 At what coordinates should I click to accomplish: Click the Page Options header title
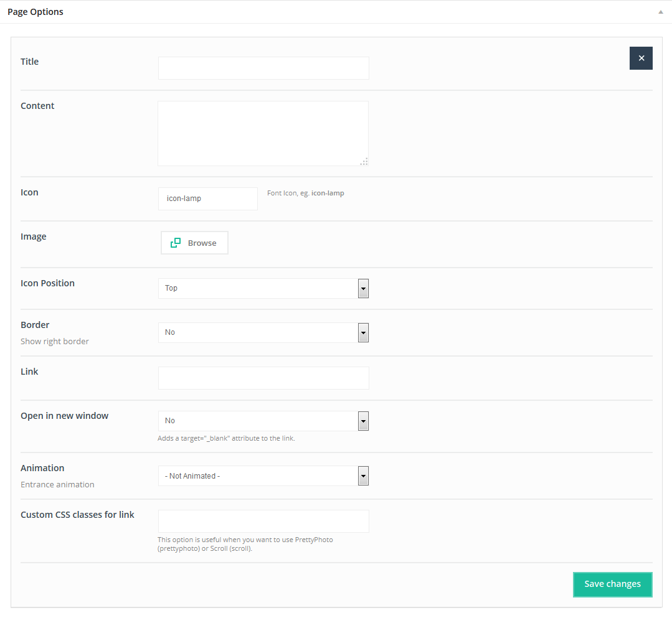pos(35,12)
